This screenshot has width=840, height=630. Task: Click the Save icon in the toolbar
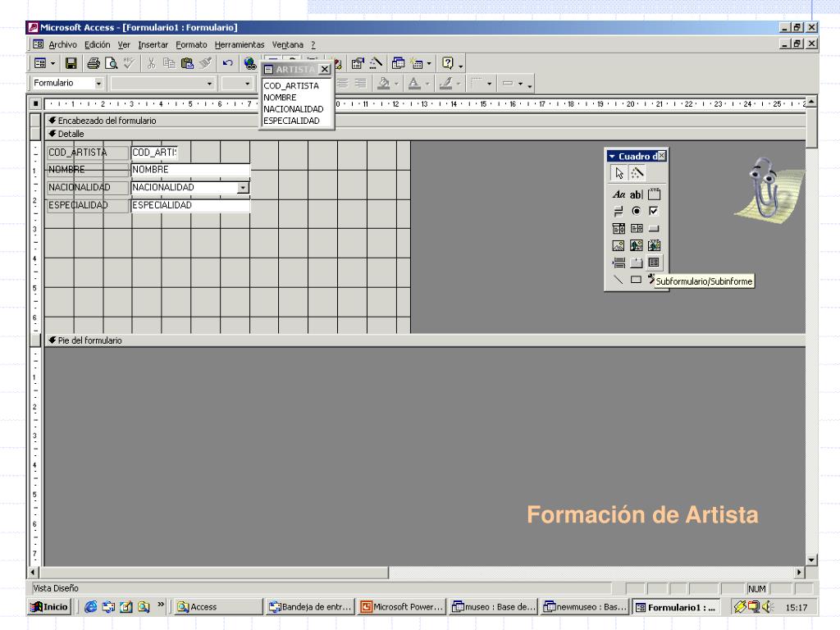(71, 63)
